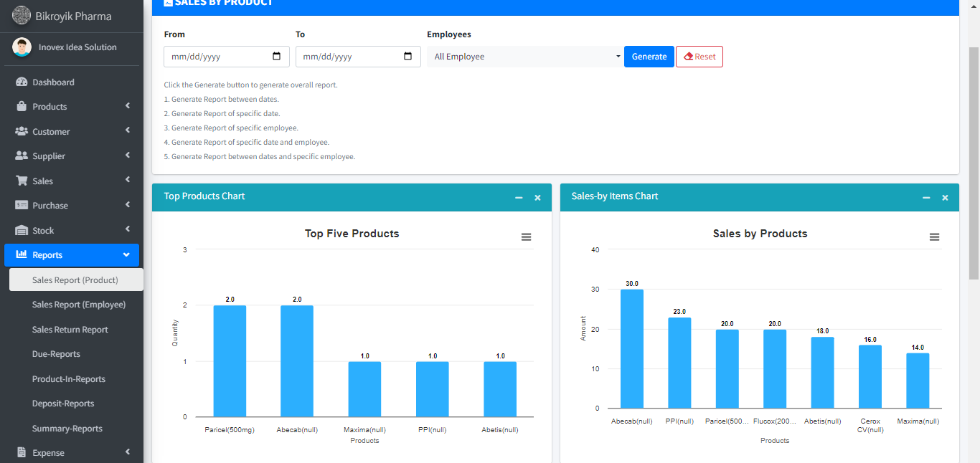Minimize the Top Products Chart panel
This screenshot has height=463, width=980.
(519, 198)
